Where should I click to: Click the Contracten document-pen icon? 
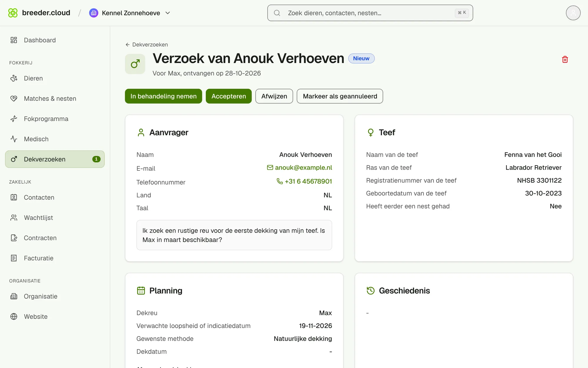click(14, 238)
